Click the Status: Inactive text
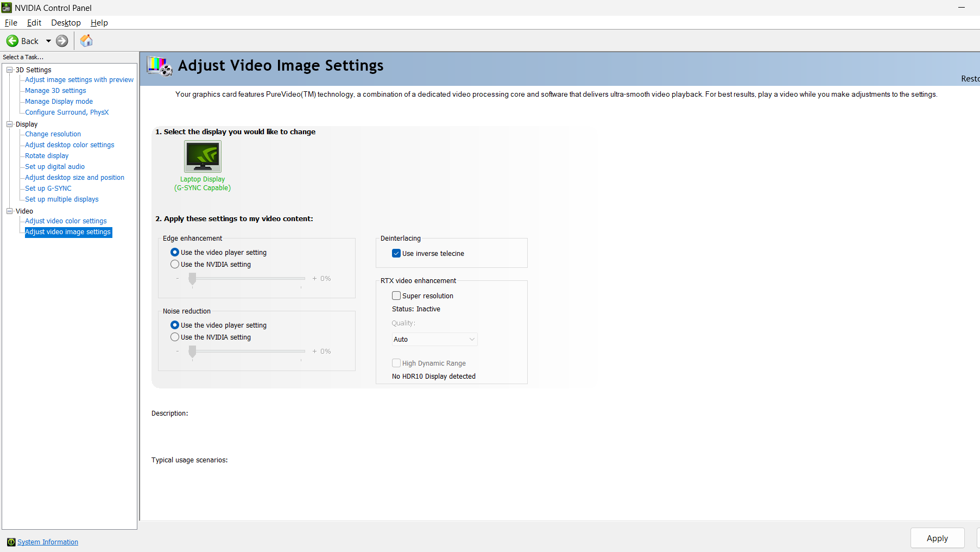980x552 pixels. pos(416,309)
